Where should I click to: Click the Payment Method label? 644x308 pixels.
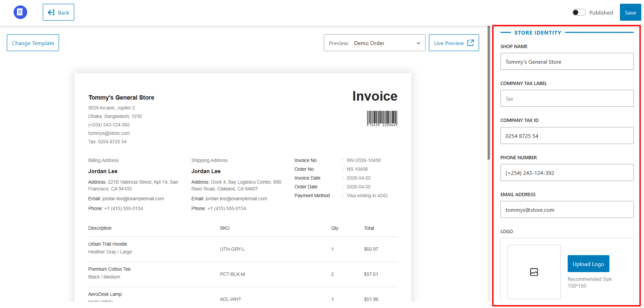(312, 196)
